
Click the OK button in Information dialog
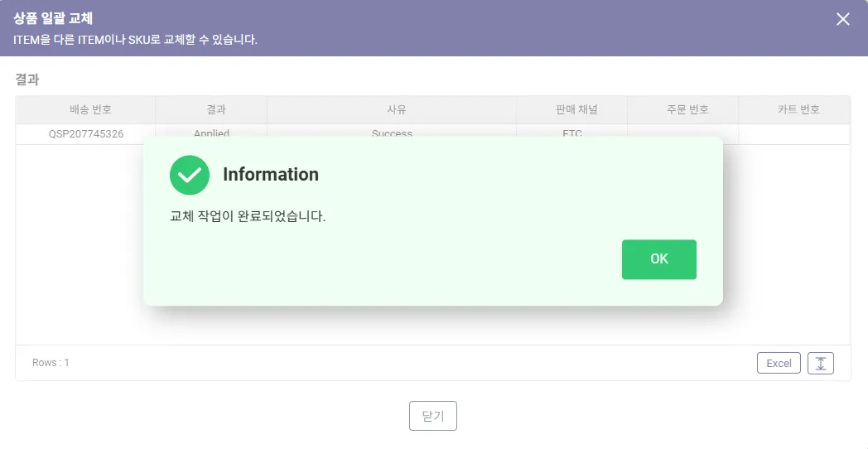click(658, 259)
